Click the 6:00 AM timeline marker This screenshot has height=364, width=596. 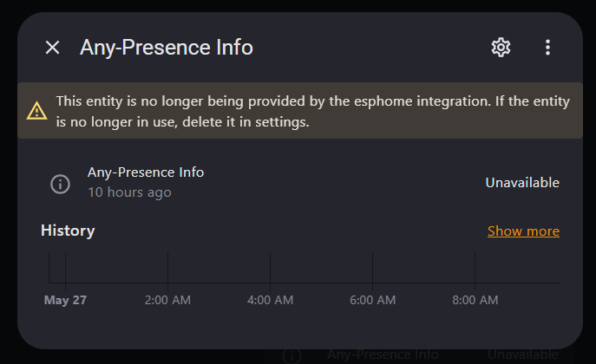coord(373,301)
